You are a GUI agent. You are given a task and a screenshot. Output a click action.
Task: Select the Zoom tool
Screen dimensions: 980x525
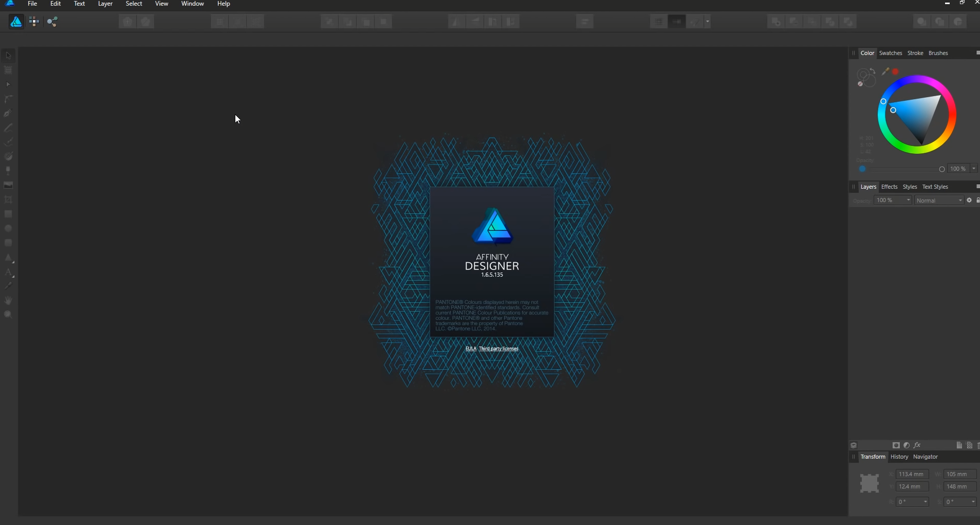point(9,314)
